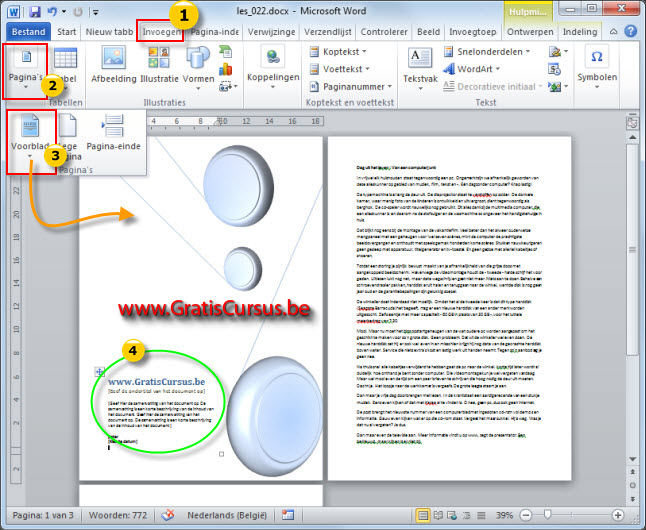Click the previous page double arrow
Screen dimensions: 646x530
[x=632, y=471]
